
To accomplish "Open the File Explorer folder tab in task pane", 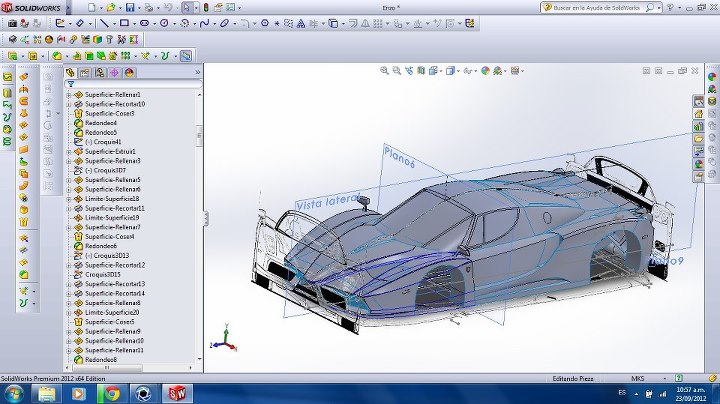I will pyautogui.click(x=698, y=139).
